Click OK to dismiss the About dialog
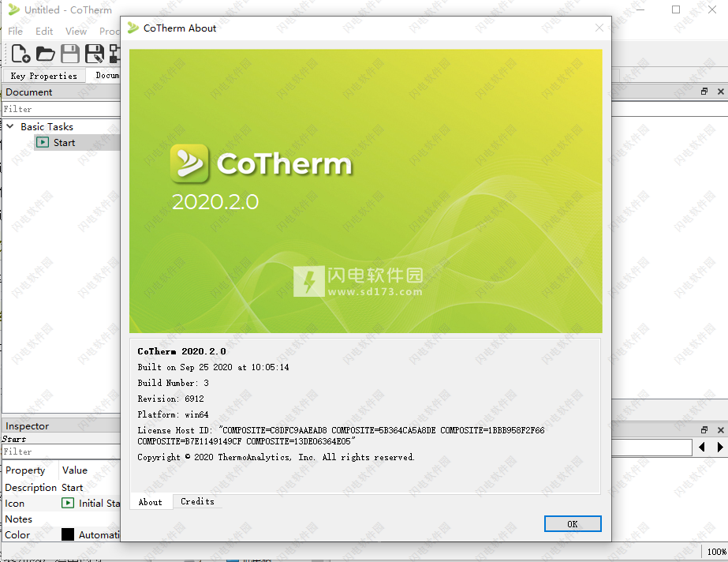 573,524
